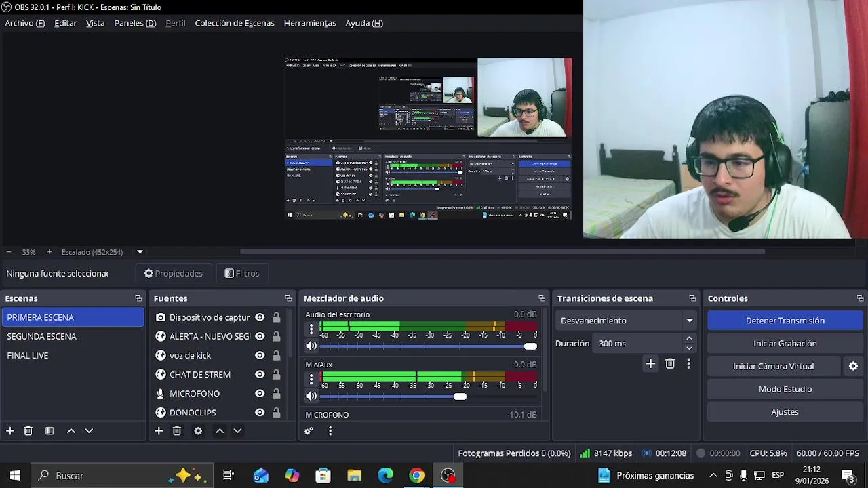Screen dimensions: 868x488
Task: Select SEGUNDA ESCENA scene
Action: 73,336
